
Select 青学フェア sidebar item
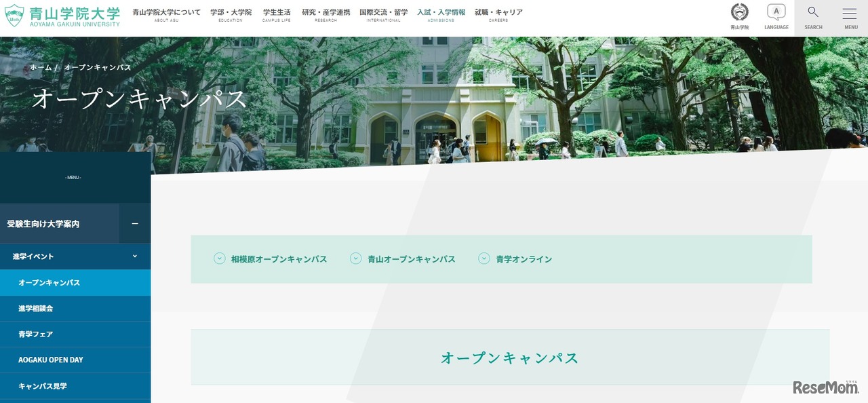pos(75,334)
